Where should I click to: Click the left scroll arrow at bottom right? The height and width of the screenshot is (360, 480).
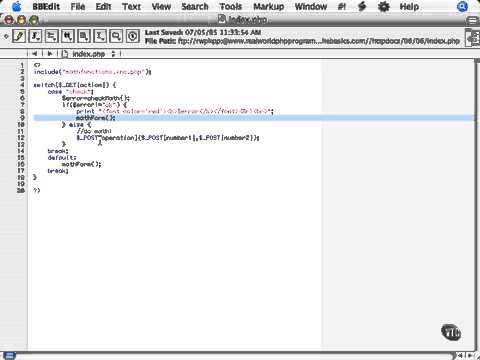pos(461,355)
